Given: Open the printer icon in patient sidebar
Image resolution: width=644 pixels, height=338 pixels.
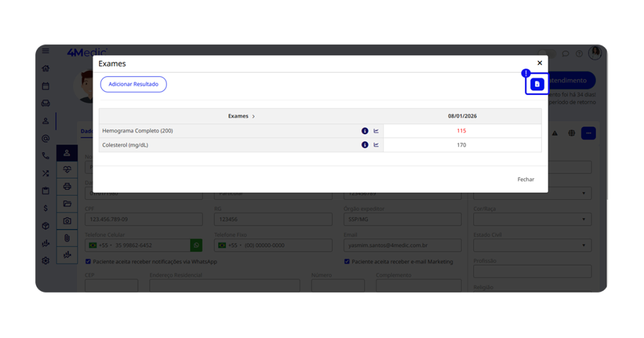Looking at the screenshot, I should click(x=67, y=187).
